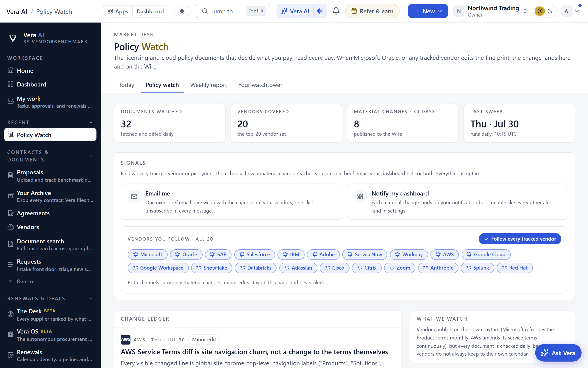Image resolution: width=588 pixels, height=368 pixels.
Task: Switch to light theme sun icon
Action: pos(540,11)
